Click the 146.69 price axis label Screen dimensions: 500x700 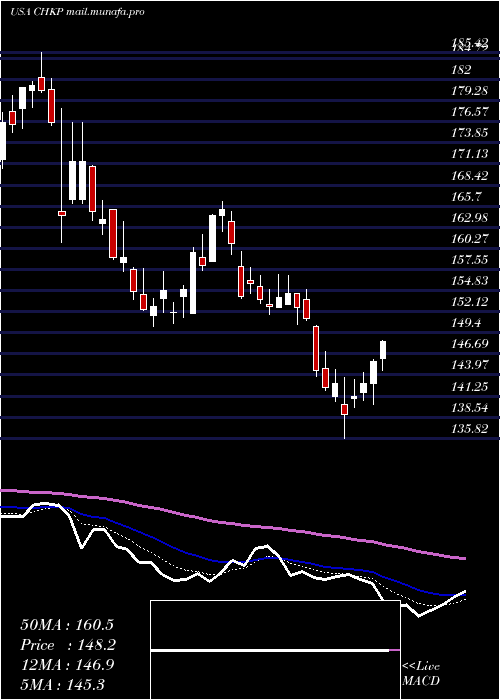tap(470, 343)
